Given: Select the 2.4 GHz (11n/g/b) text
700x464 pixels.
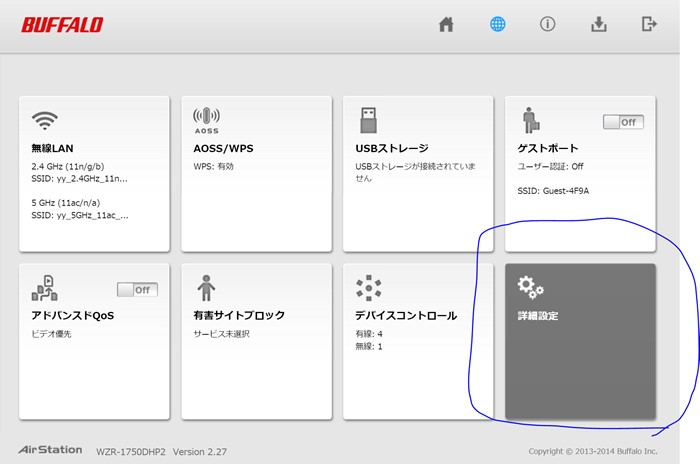Looking at the screenshot, I should pyautogui.click(x=68, y=167).
